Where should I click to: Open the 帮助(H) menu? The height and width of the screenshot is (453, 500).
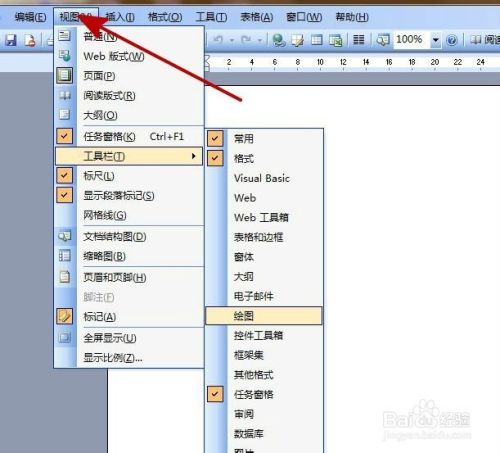(x=352, y=17)
